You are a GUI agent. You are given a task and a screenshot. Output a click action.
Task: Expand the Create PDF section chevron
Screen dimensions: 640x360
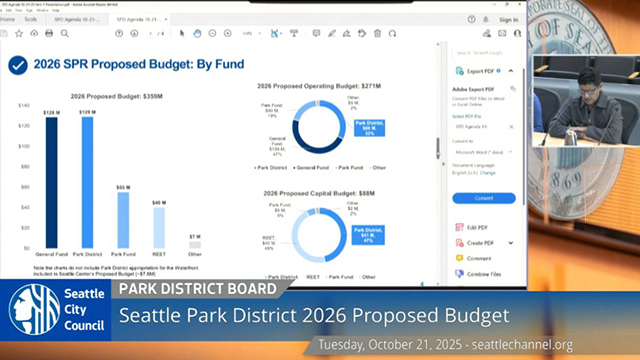point(511,243)
